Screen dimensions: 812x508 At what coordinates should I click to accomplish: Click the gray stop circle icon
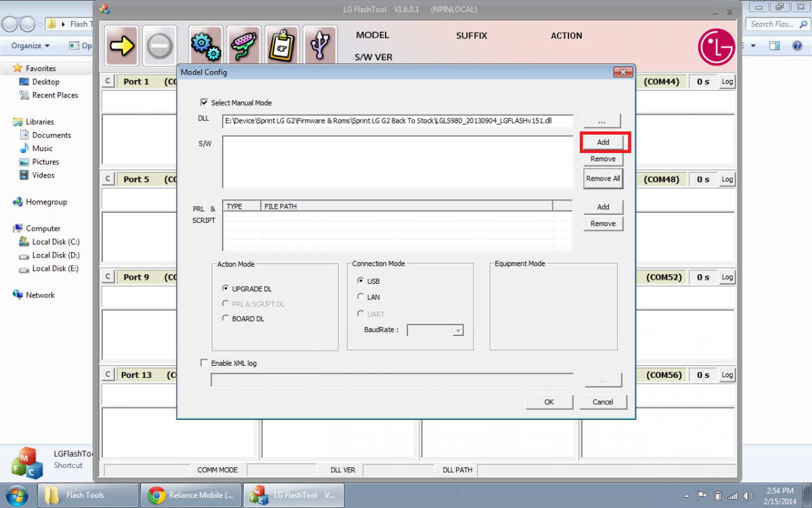point(160,45)
